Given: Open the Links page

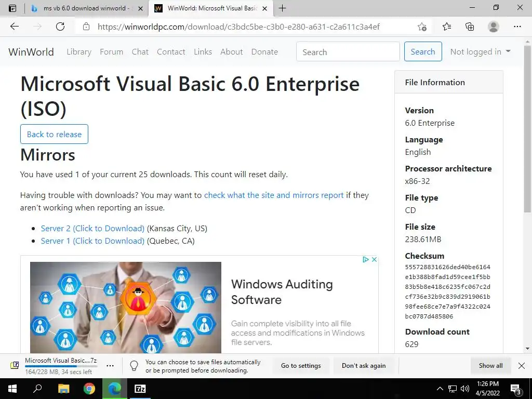Looking at the screenshot, I should pyautogui.click(x=203, y=52).
